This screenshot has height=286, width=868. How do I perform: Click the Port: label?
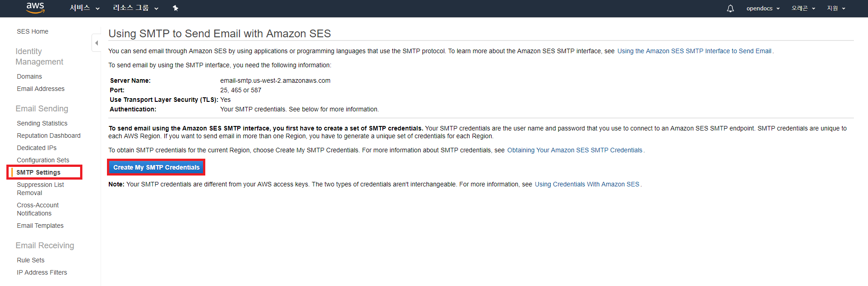tap(117, 90)
